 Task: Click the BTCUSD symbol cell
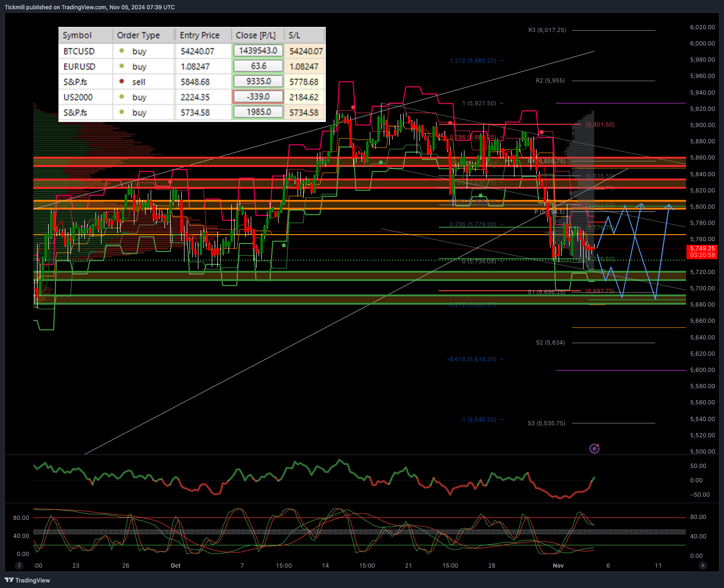tap(86, 51)
